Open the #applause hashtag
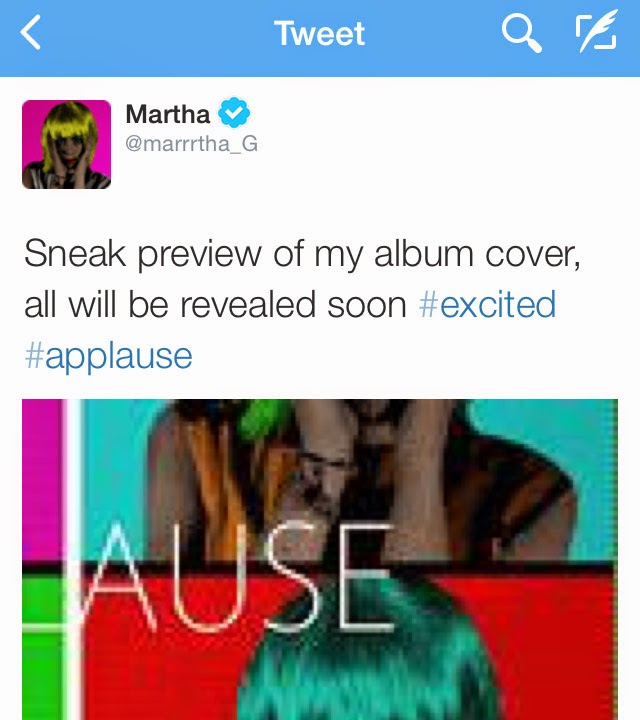 [108, 357]
